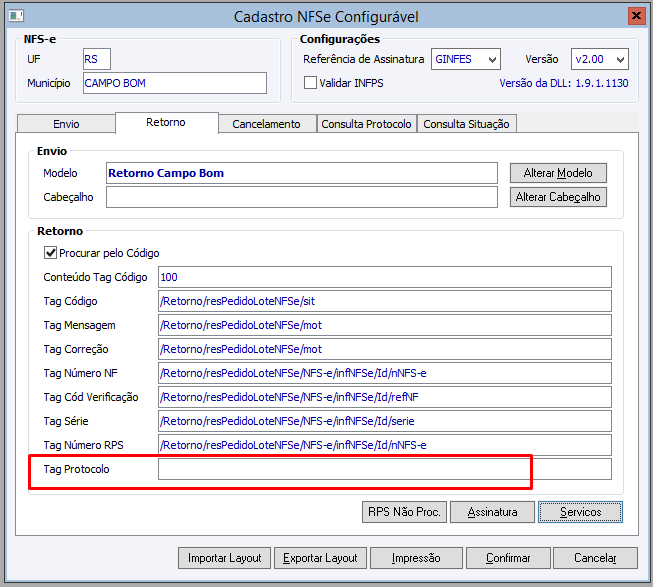The height and width of the screenshot is (587, 653).
Task: Click the Conteúdo Tag Código field
Action: point(385,277)
